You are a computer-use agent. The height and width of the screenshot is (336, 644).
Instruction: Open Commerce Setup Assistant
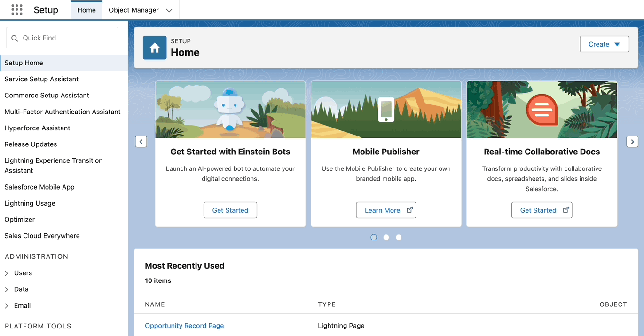coord(47,95)
